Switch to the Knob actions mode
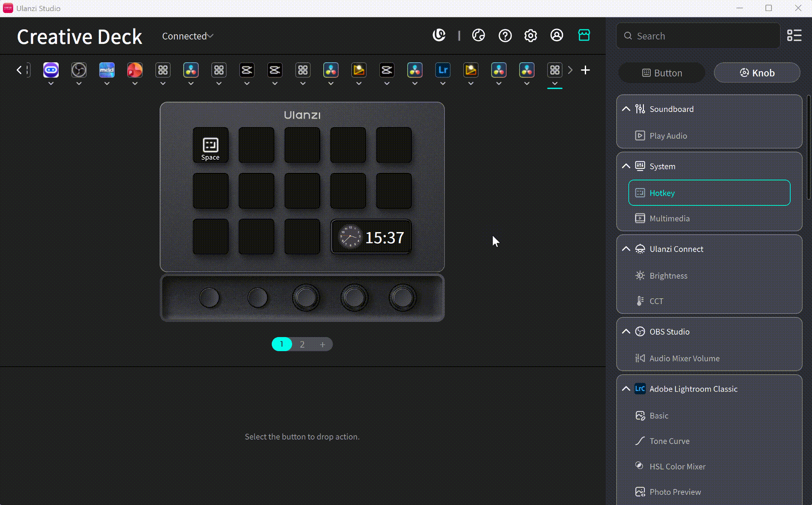The height and width of the screenshot is (505, 812). tap(757, 73)
